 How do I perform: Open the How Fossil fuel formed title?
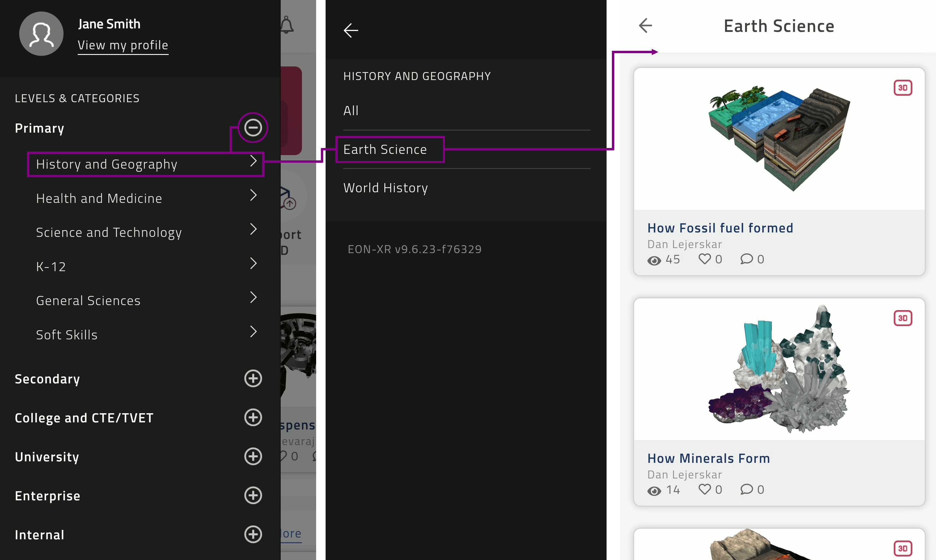(x=720, y=228)
